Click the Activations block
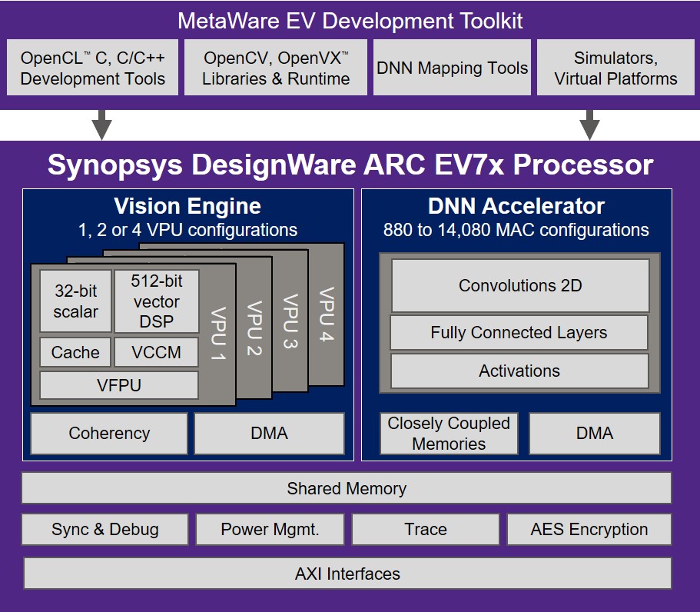The height and width of the screenshot is (612, 700). click(519, 371)
